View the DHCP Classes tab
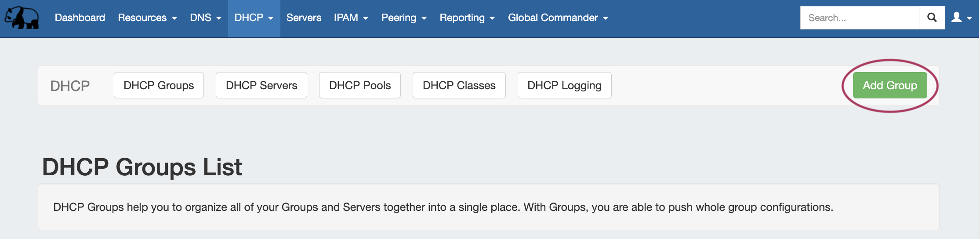 [459, 85]
